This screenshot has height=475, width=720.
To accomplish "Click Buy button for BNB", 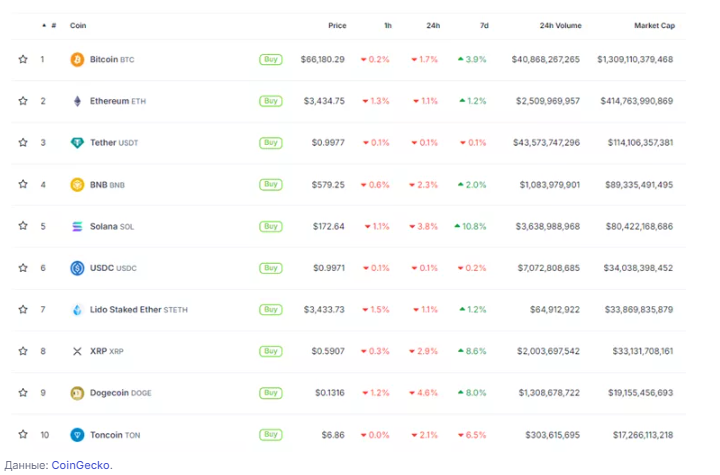I will pos(271,185).
